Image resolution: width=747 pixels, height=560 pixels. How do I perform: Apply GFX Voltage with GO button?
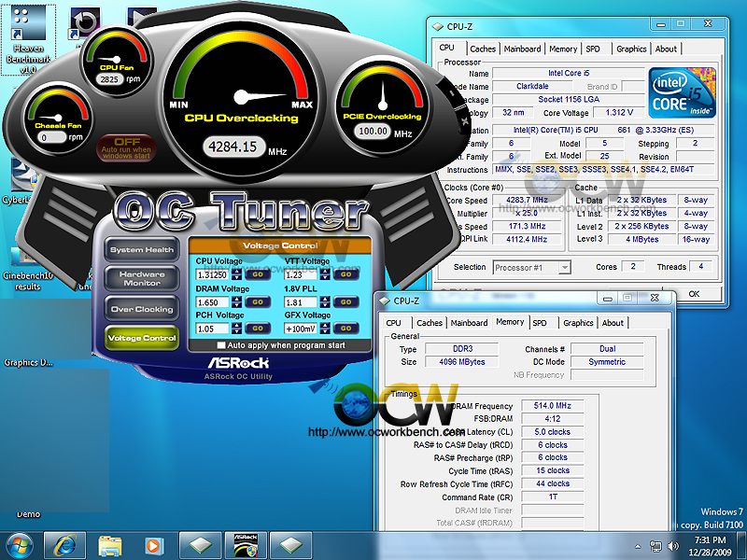pyautogui.click(x=346, y=329)
